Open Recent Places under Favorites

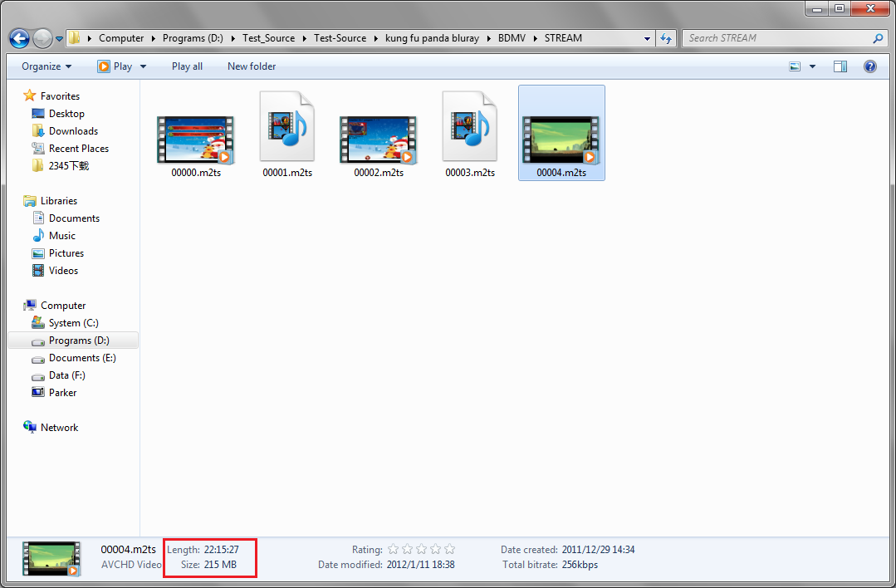click(79, 149)
